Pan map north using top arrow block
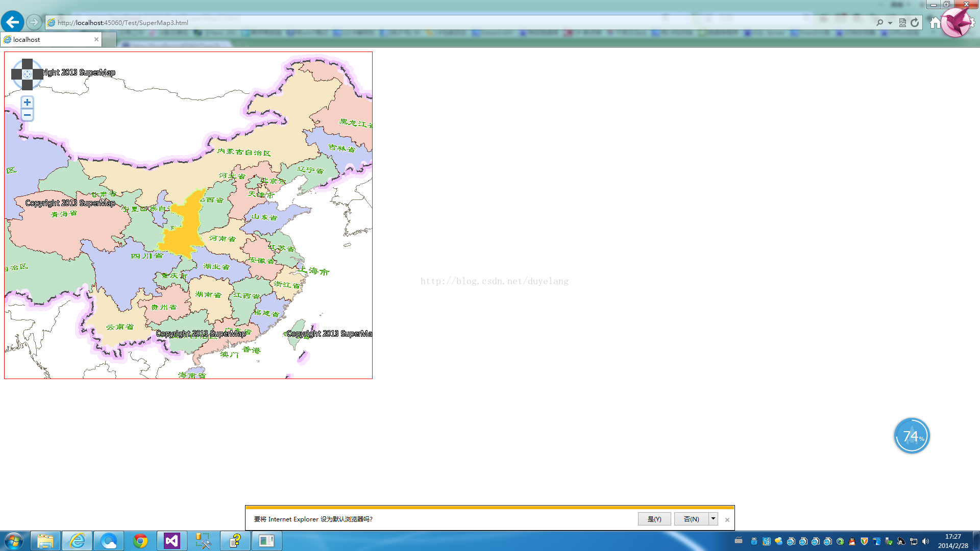The image size is (980, 551). point(28,64)
